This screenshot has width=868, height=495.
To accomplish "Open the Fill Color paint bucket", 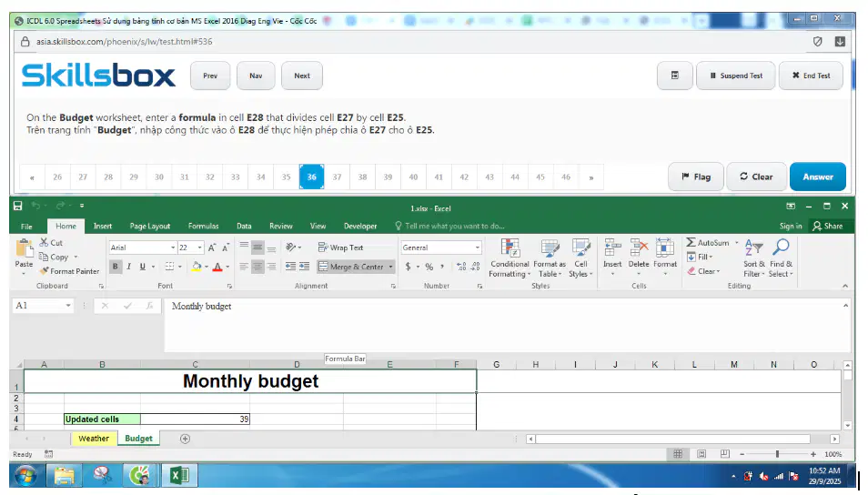I will click(x=197, y=267).
